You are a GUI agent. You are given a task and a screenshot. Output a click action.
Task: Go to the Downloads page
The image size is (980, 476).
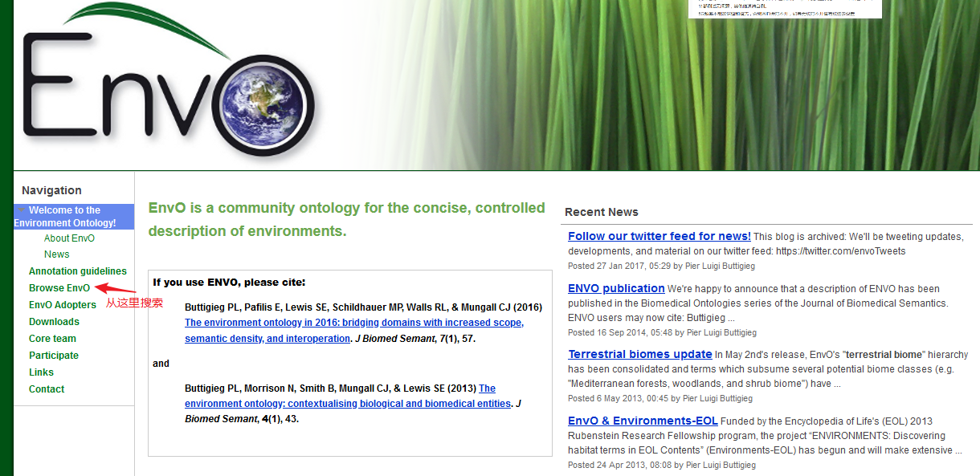click(x=54, y=322)
